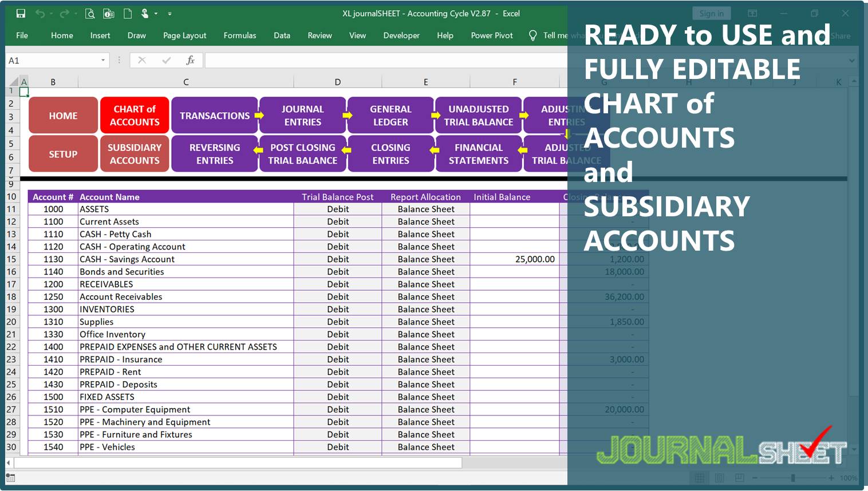Click the Enter checkmark icon on formula bar
The image size is (868, 491).
(166, 60)
